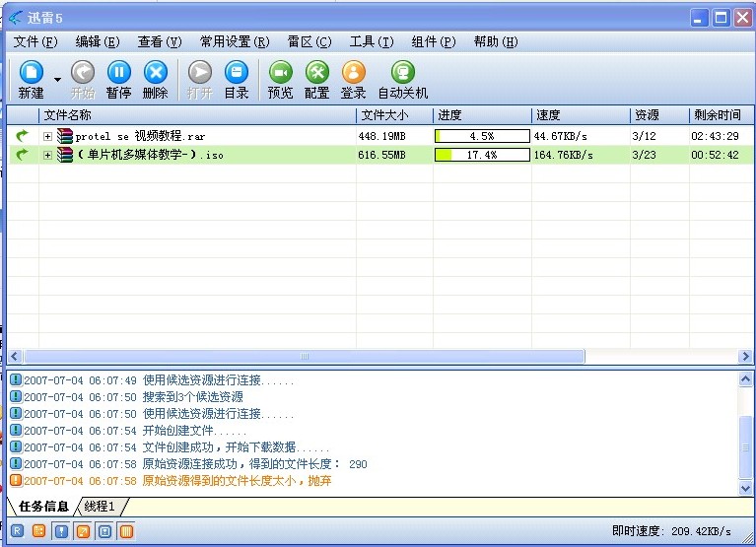Click the 17.4% progress bar
The height and width of the screenshot is (547, 756).
(482, 155)
